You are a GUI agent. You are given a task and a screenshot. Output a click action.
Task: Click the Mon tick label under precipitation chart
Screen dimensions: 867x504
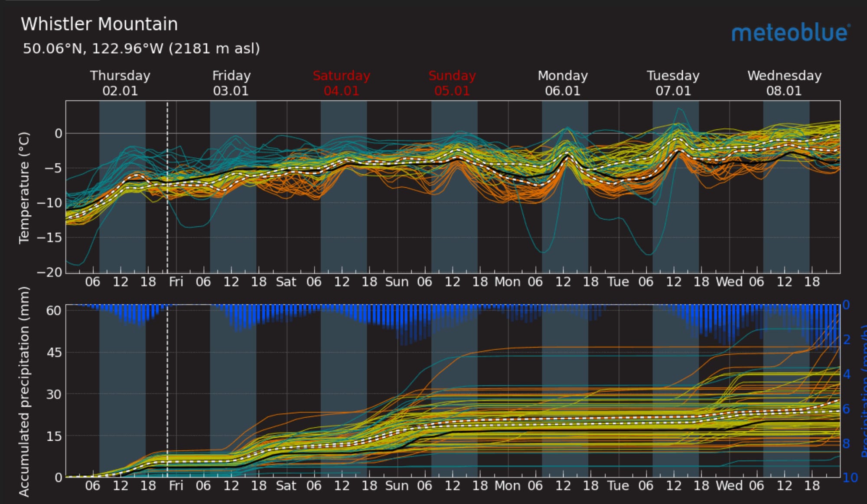coord(507,486)
